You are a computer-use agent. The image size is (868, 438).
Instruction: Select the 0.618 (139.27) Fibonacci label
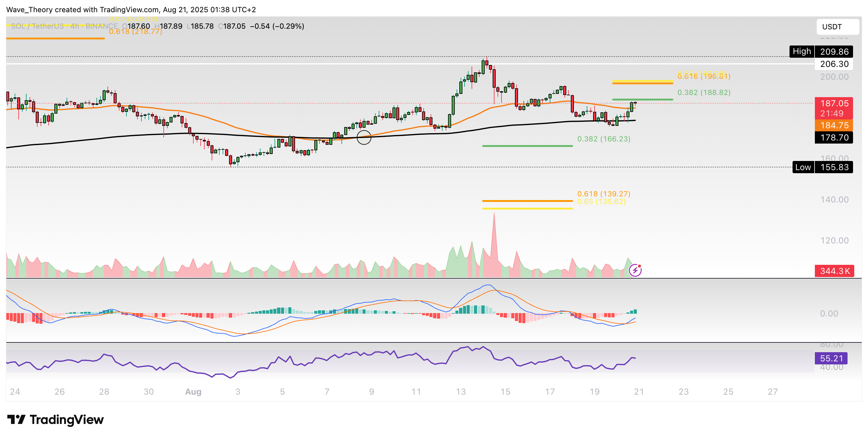pos(604,194)
